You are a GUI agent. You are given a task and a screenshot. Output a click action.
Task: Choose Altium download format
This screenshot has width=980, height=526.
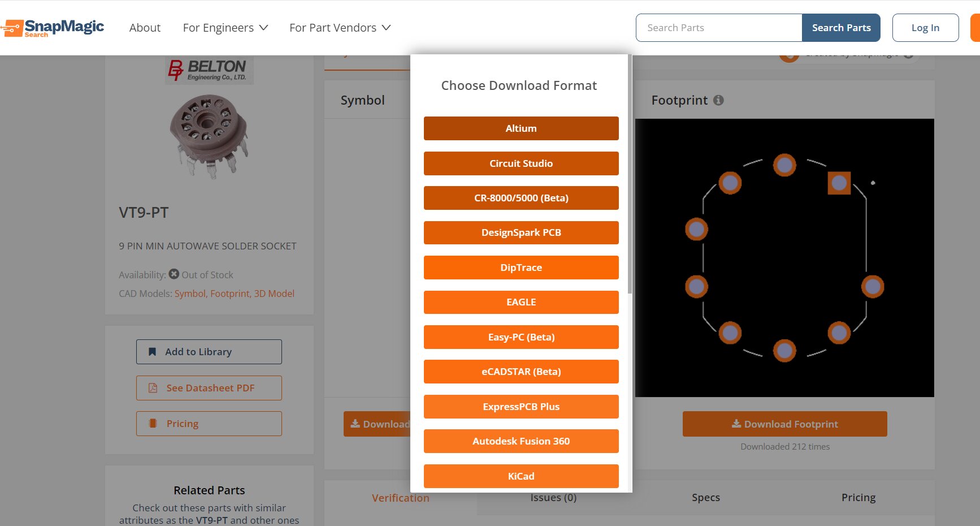pos(521,128)
